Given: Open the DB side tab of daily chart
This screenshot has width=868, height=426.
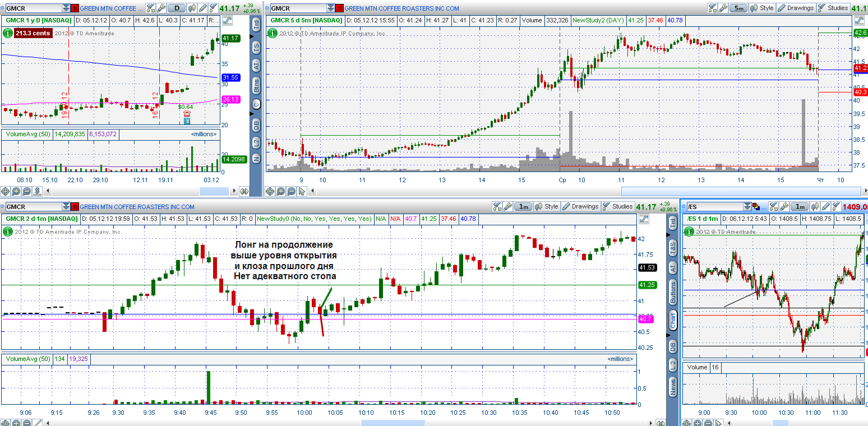Looking at the screenshot, I should pos(256,125).
